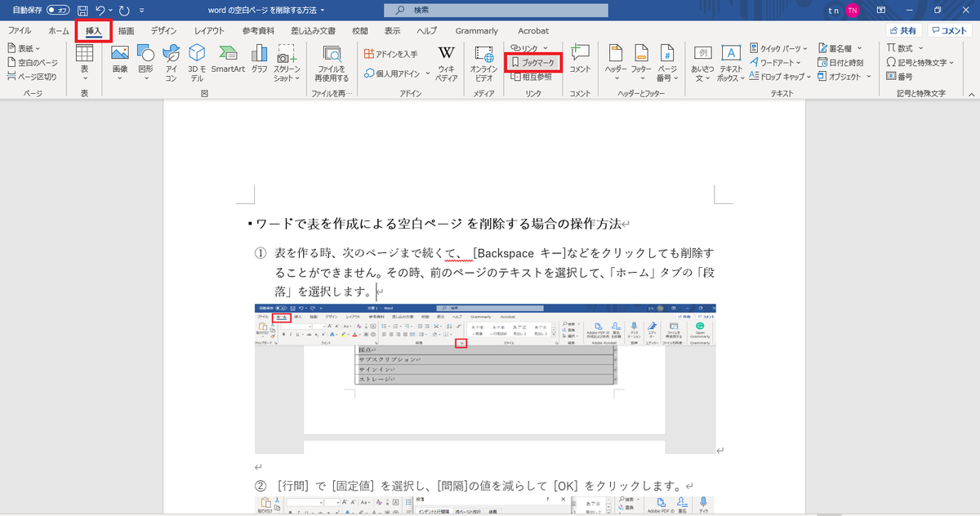Viewport: 980px width, 516px height.
Task: Insert a picture via 画像
Action: click(x=120, y=62)
